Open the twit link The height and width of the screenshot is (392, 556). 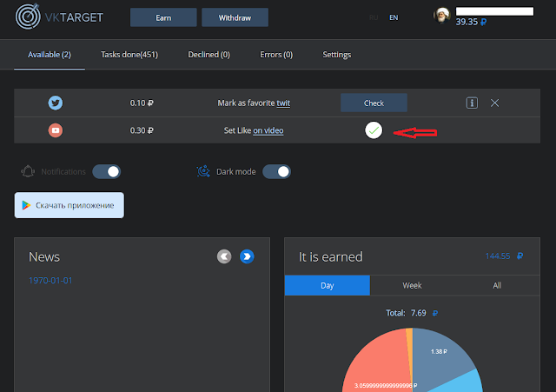(283, 103)
